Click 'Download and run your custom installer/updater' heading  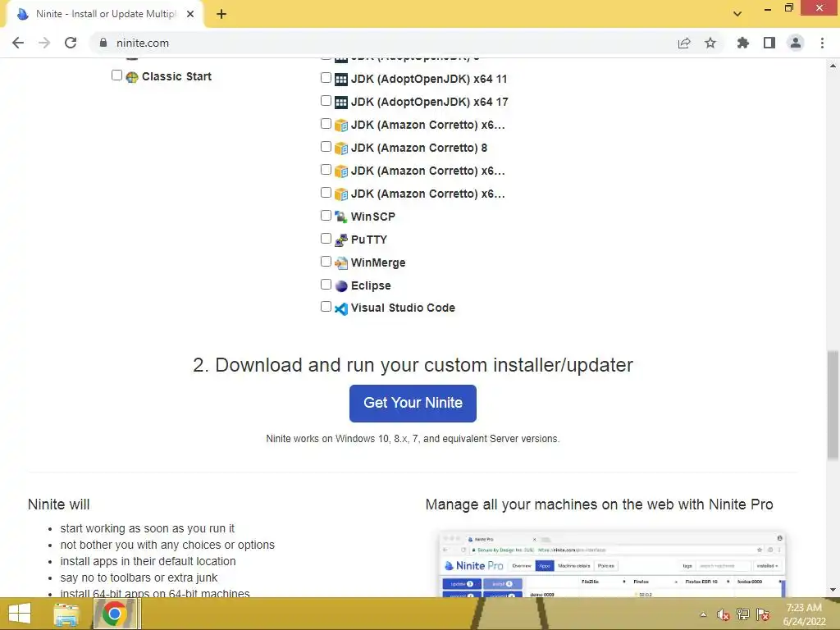[413, 365]
